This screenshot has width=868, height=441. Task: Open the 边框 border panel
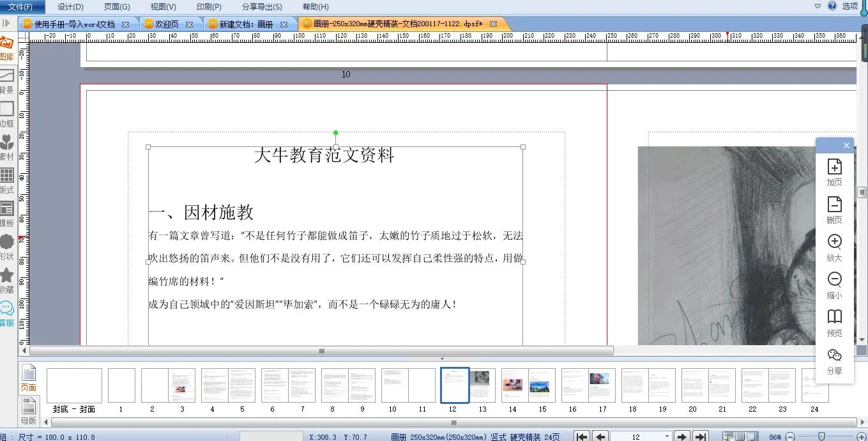click(x=6, y=114)
